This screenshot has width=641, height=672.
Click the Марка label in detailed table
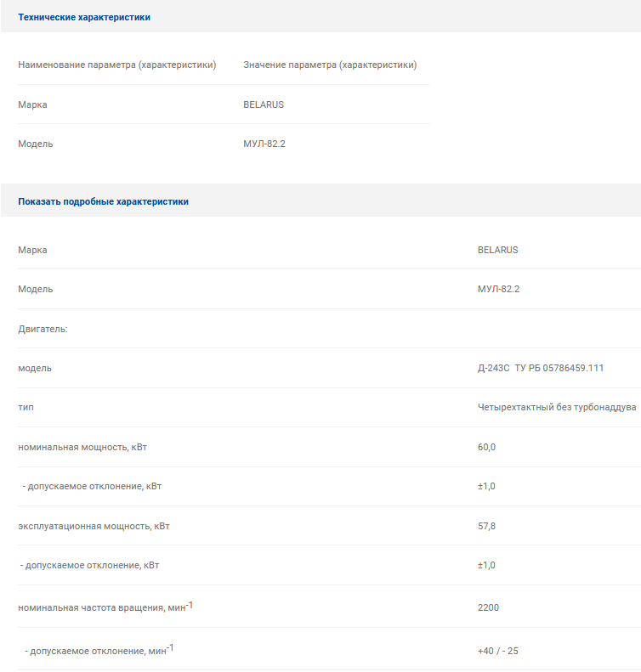32,250
